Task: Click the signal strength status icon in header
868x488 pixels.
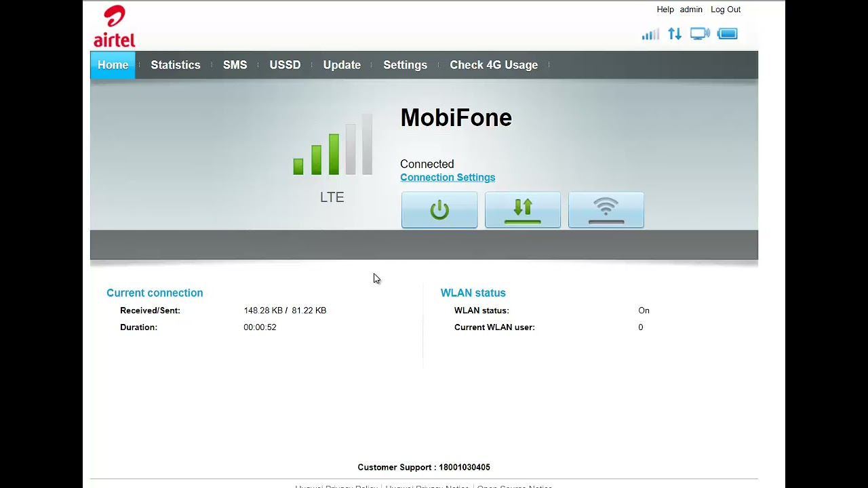Action: tap(650, 34)
